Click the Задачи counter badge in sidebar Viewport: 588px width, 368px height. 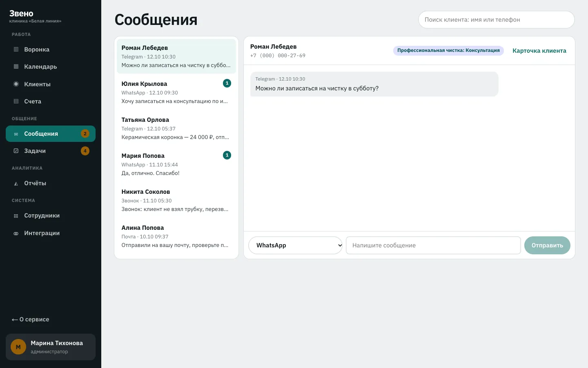click(85, 151)
